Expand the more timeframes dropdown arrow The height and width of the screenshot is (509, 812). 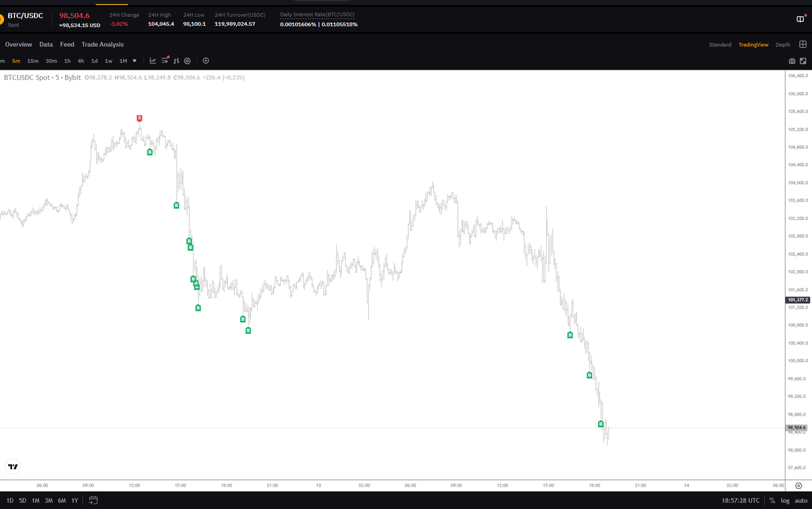click(x=135, y=61)
